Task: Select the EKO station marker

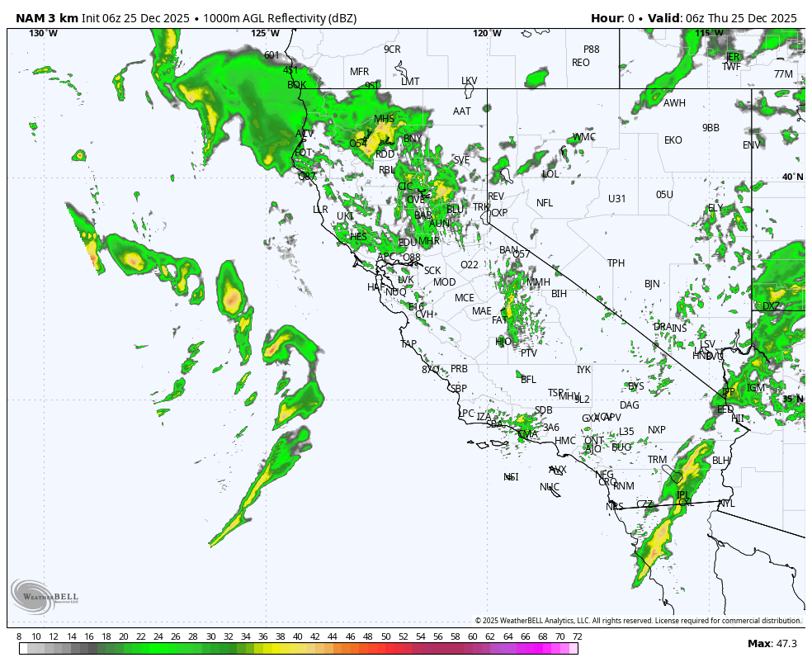Action: 673,141
